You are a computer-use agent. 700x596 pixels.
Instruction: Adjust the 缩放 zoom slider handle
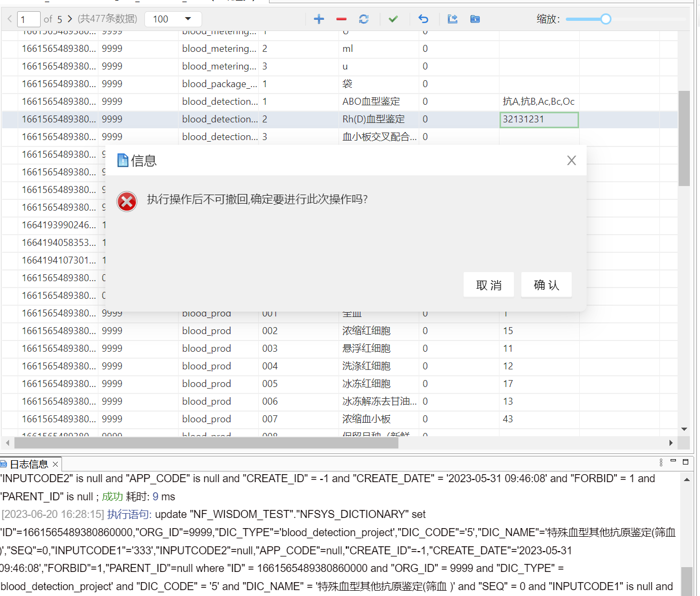point(605,19)
